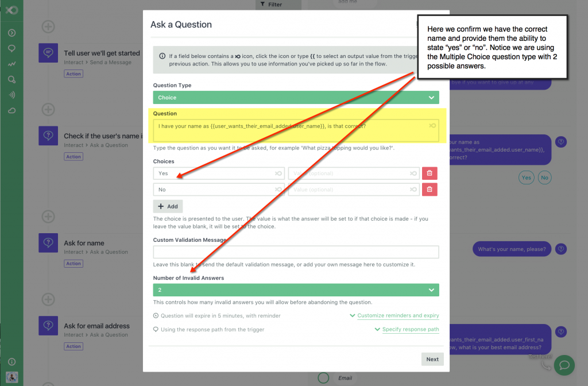Open the Number of Invalid Answers dropdown
The height and width of the screenshot is (386, 588).
tap(296, 289)
